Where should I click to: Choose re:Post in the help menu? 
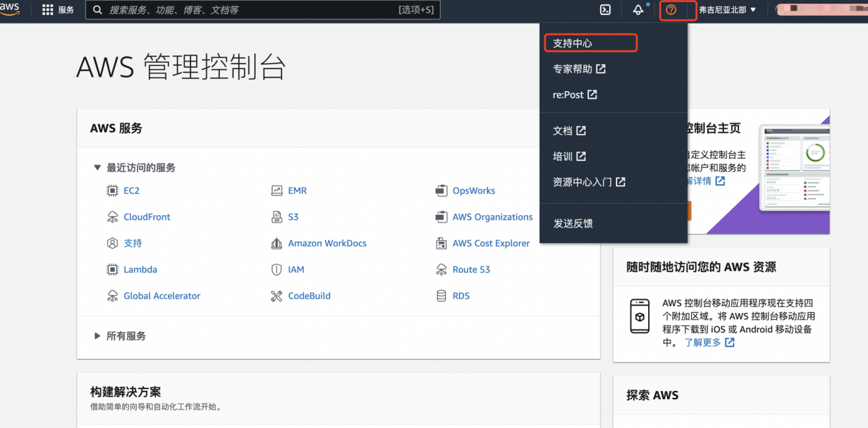click(x=575, y=95)
